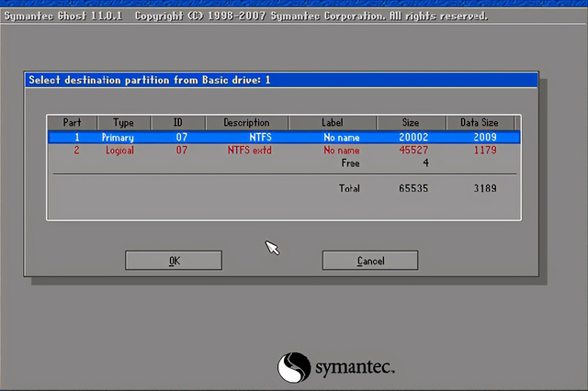Click the Data Size column header

click(478, 123)
